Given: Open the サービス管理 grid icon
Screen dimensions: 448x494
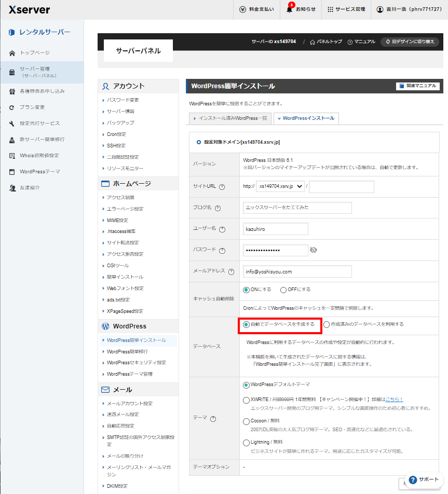Looking at the screenshot, I should click(x=331, y=9).
